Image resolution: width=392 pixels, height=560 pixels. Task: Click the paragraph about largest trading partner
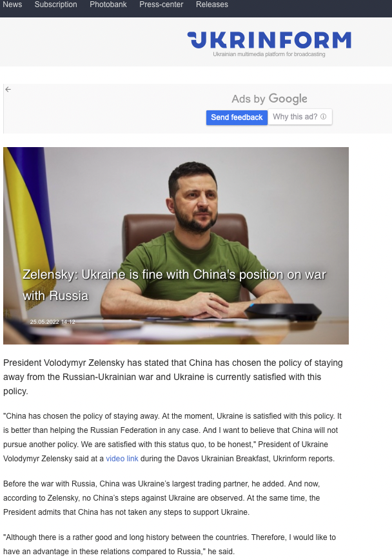click(x=162, y=498)
